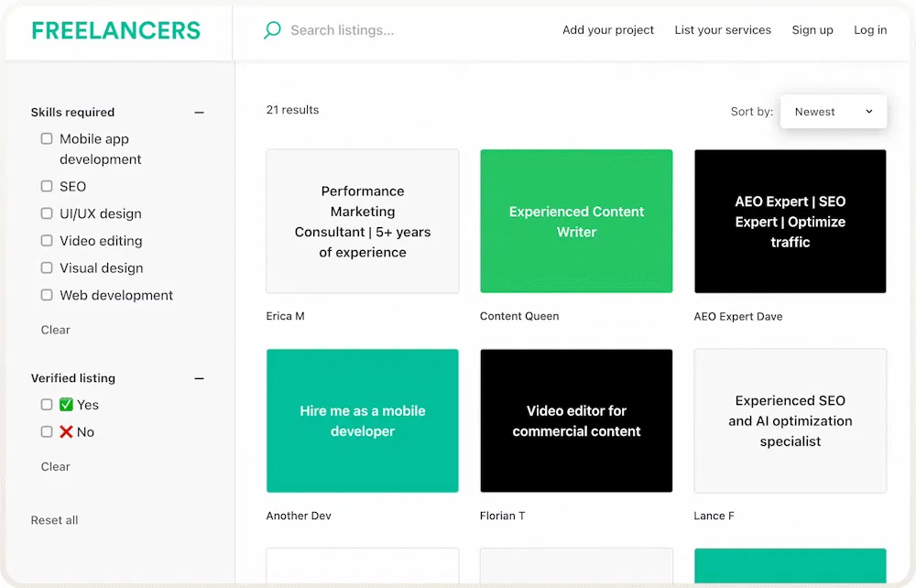
Task: Collapse the Verified listing section
Action: 200,378
